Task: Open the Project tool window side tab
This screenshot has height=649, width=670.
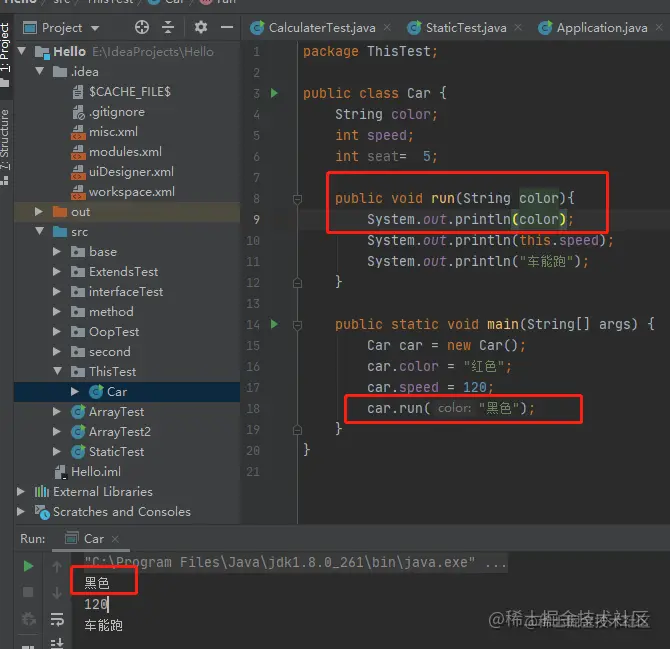Action: pyautogui.click(x=5, y=54)
